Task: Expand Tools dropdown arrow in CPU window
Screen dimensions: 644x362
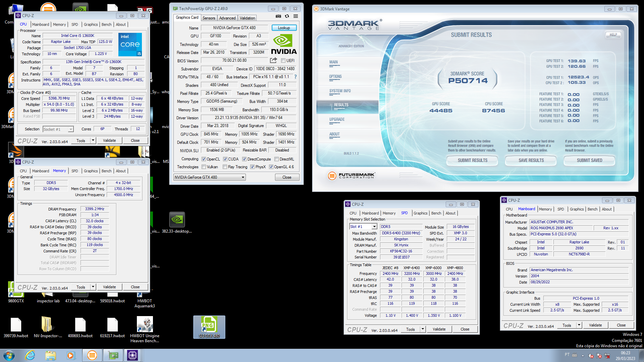Action: [93, 140]
